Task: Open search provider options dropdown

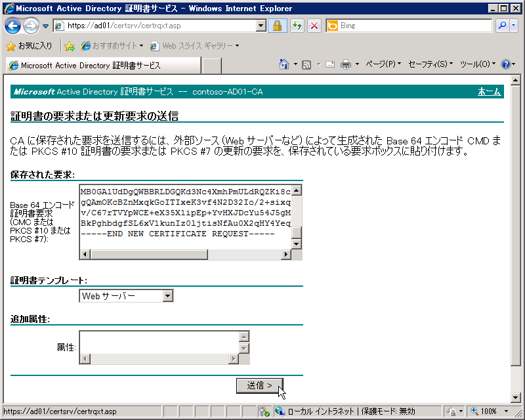Action: click(514, 26)
